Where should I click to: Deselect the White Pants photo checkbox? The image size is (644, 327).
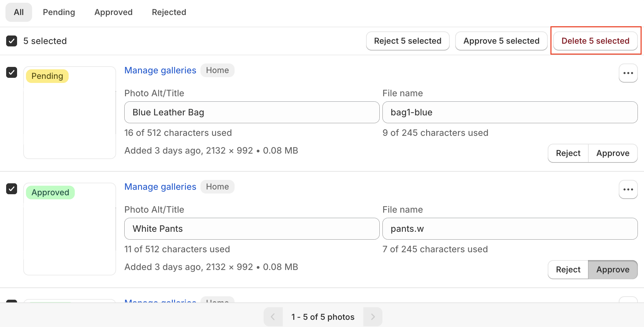point(12,189)
